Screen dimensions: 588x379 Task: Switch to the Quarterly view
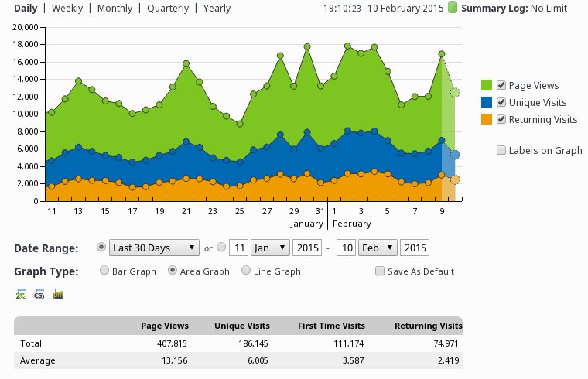click(168, 9)
